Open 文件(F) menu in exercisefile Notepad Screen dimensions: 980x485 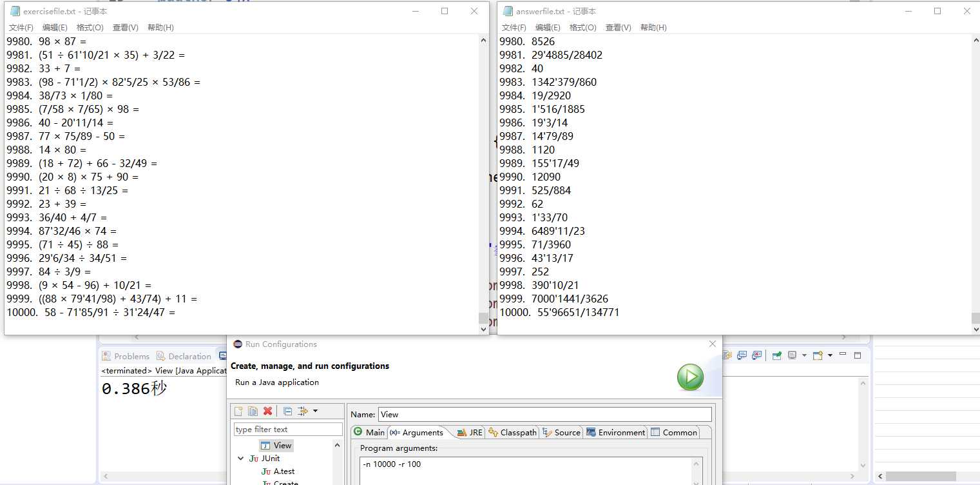(21, 28)
